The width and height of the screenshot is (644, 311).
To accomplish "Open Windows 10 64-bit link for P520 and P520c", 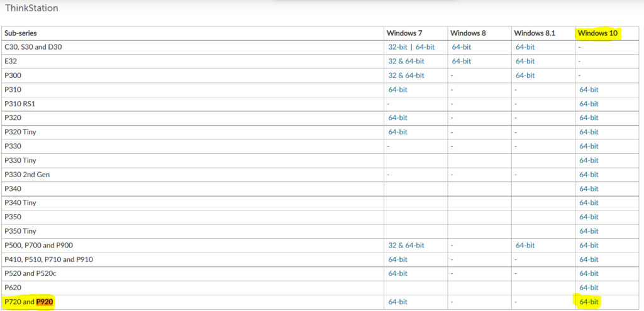I will pyautogui.click(x=589, y=274).
